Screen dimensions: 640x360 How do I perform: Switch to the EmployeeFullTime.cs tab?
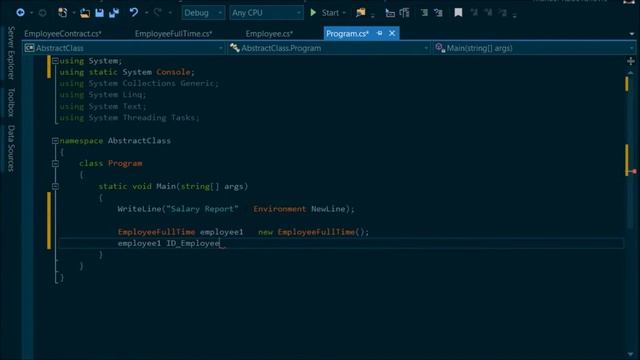point(173,34)
